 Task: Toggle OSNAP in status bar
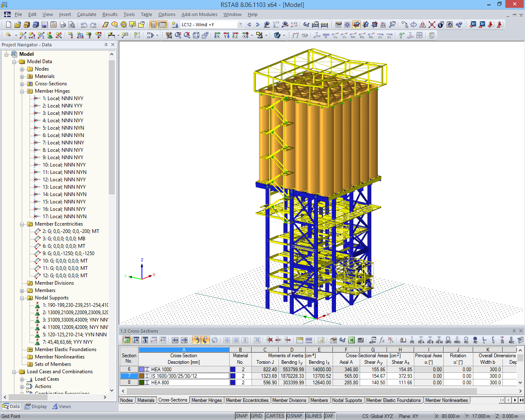click(294, 416)
